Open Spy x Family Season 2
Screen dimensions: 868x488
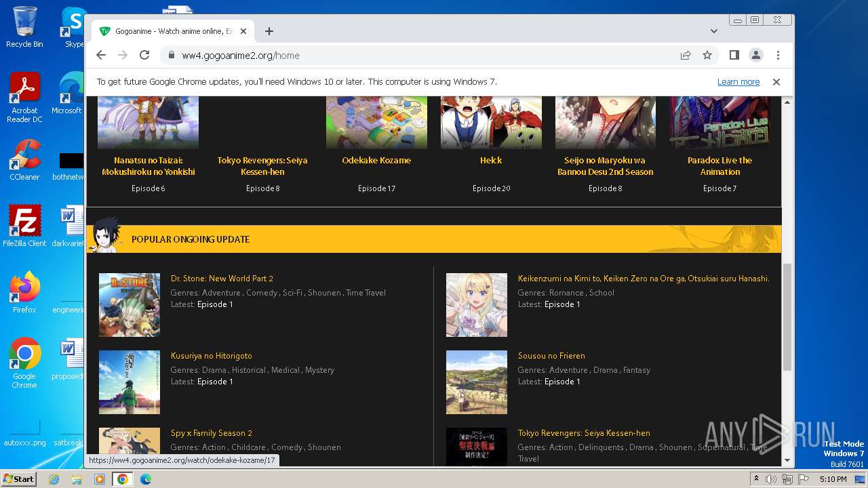click(x=212, y=433)
